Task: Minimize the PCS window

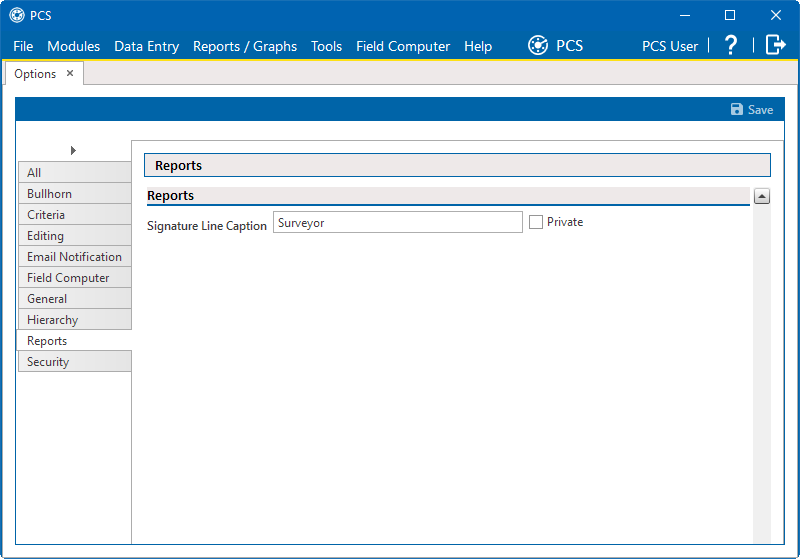Action: point(685,15)
